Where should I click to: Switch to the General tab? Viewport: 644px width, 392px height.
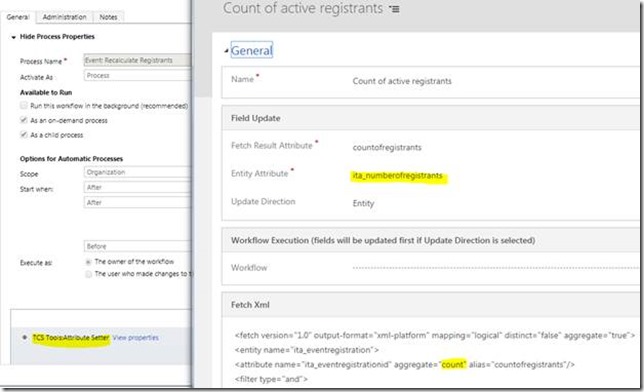point(18,17)
